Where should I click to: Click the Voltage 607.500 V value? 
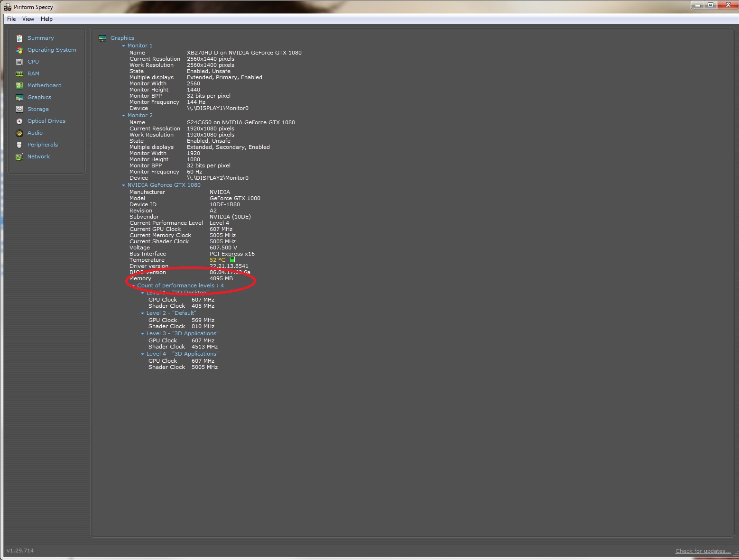coord(223,248)
